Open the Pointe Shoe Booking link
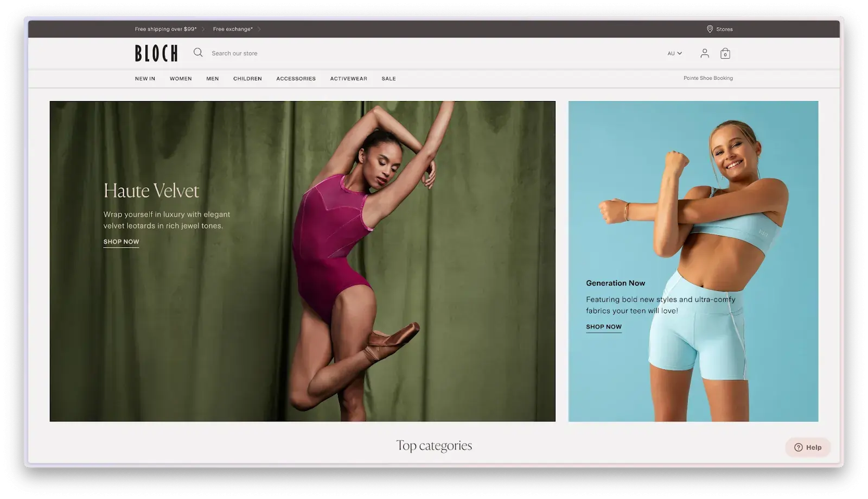The image size is (868, 499). (707, 78)
